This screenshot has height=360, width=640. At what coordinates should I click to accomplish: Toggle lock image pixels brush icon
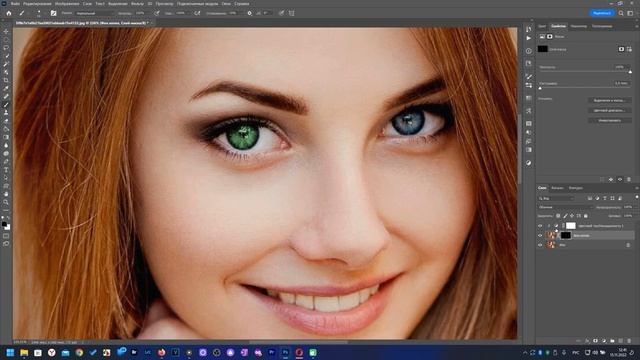[565, 216]
